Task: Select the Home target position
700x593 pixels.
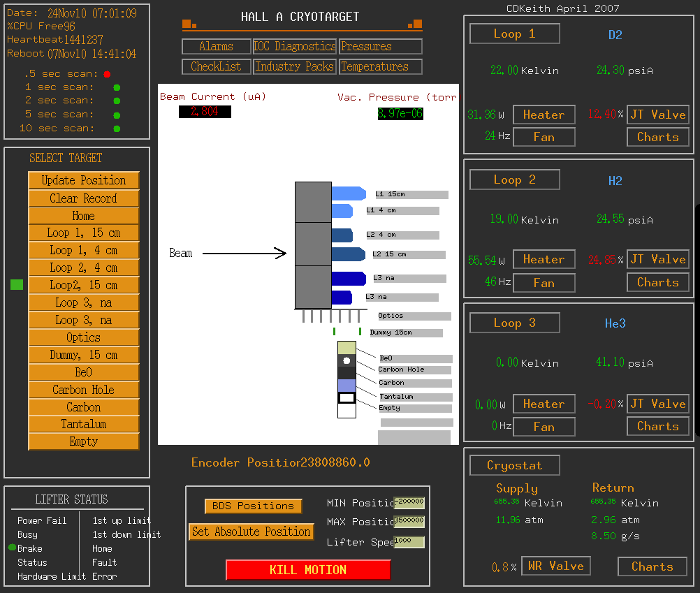Action: (83, 216)
